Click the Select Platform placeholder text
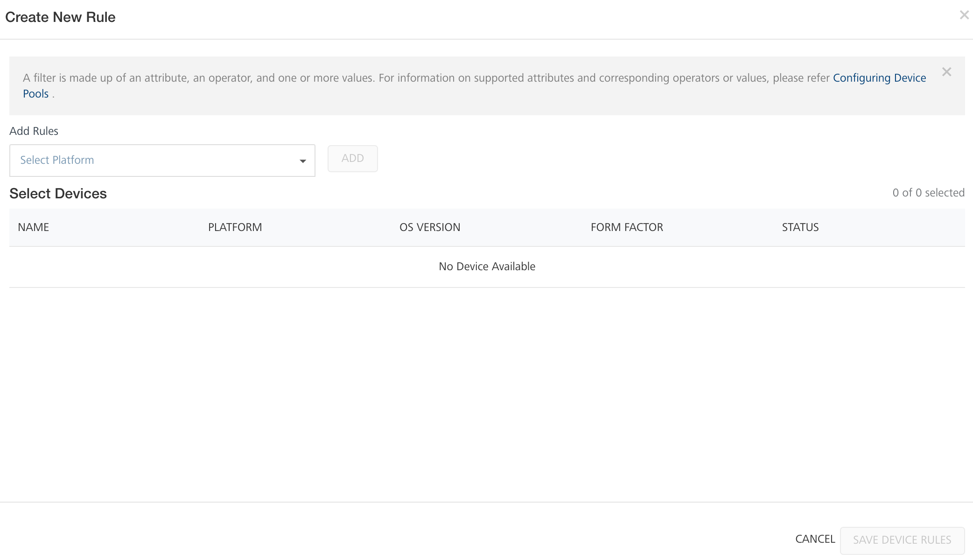This screenshot has height=560, width=973. (57, 160)
